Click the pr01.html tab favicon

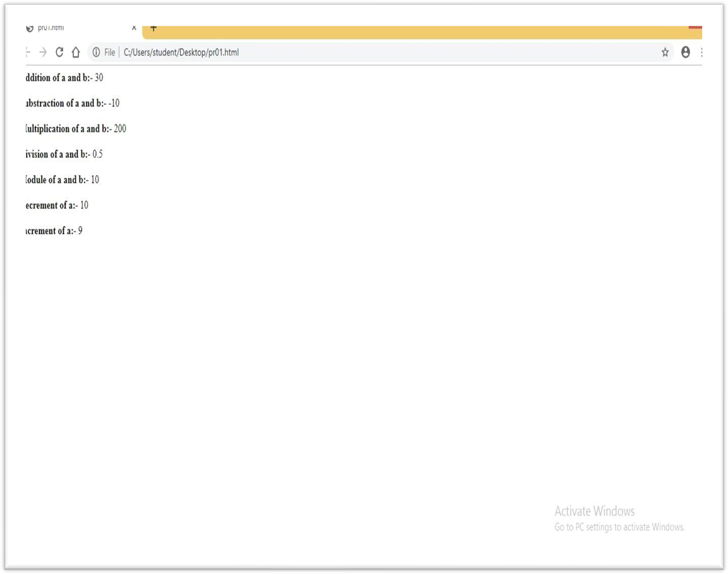click(x=30, y=28)
